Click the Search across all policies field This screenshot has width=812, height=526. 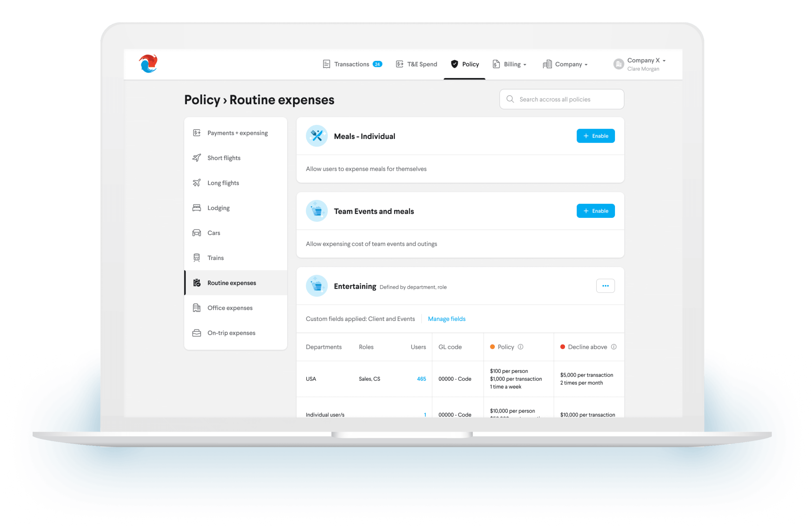pyautogui.click(x=561, y=99)
